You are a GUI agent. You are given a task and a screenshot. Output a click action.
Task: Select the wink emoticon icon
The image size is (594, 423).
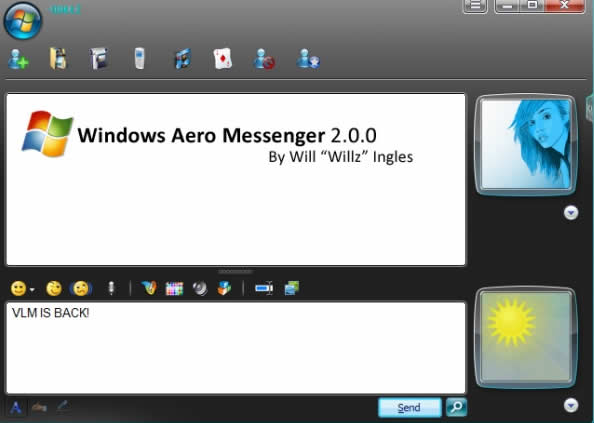54,289
